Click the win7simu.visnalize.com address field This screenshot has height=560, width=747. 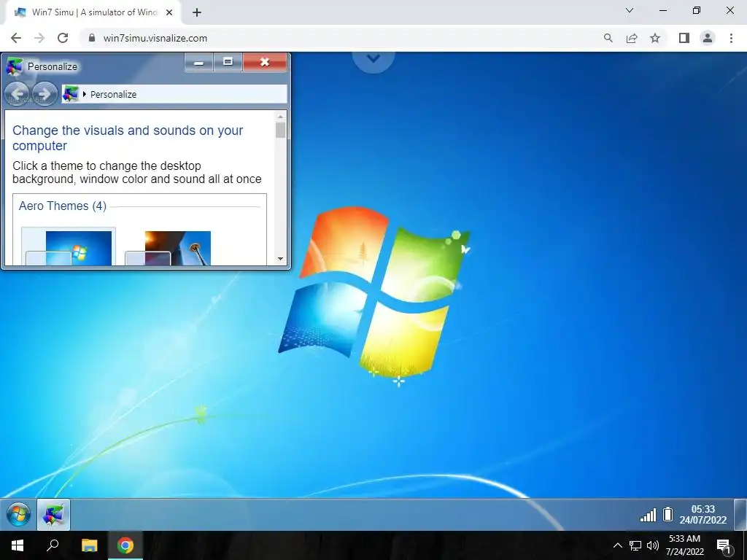pos(155,38)
